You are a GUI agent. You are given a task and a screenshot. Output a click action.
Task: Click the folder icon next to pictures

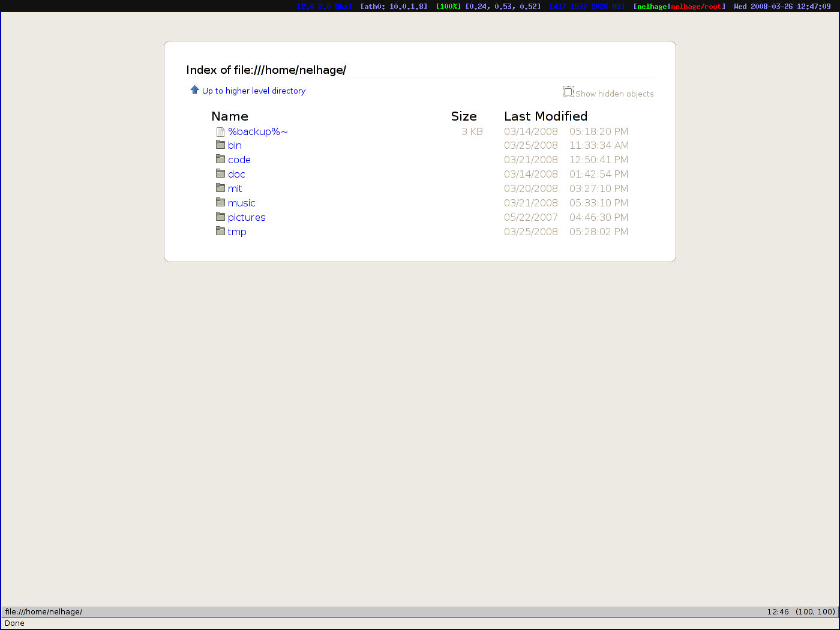pyautogui.click(x=220, y=217)
